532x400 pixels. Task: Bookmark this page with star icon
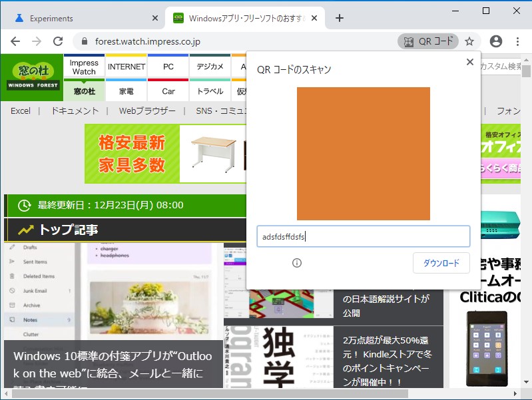(469, 41)
